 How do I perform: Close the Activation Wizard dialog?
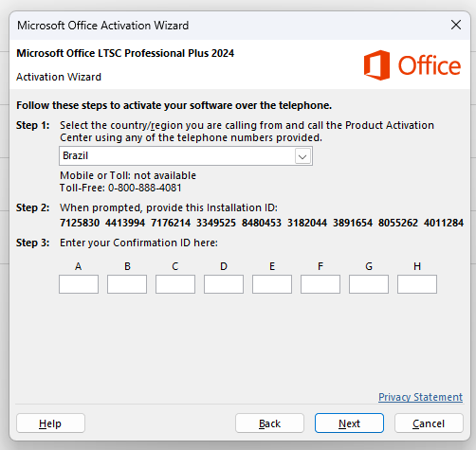click(x=456, y=25)
